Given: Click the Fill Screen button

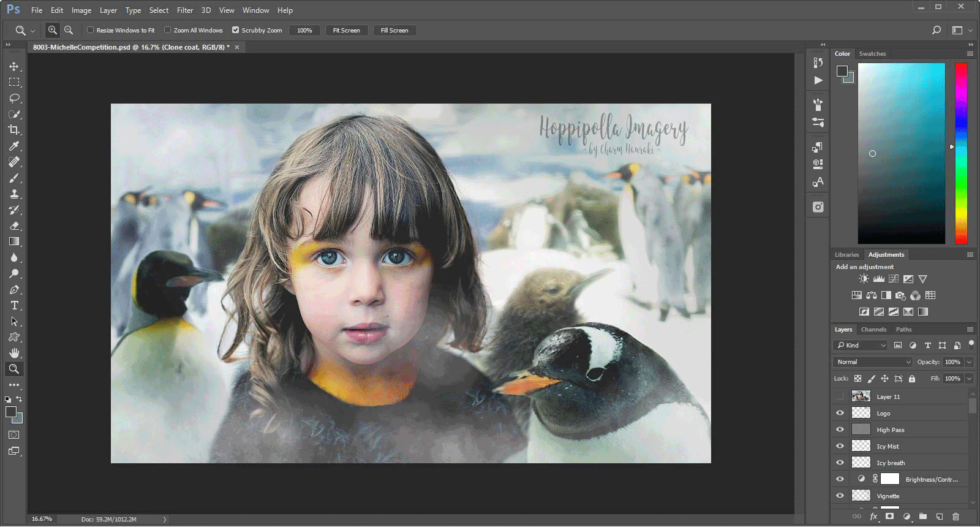Looking at the screenshot, I should [x=394, y=30].
